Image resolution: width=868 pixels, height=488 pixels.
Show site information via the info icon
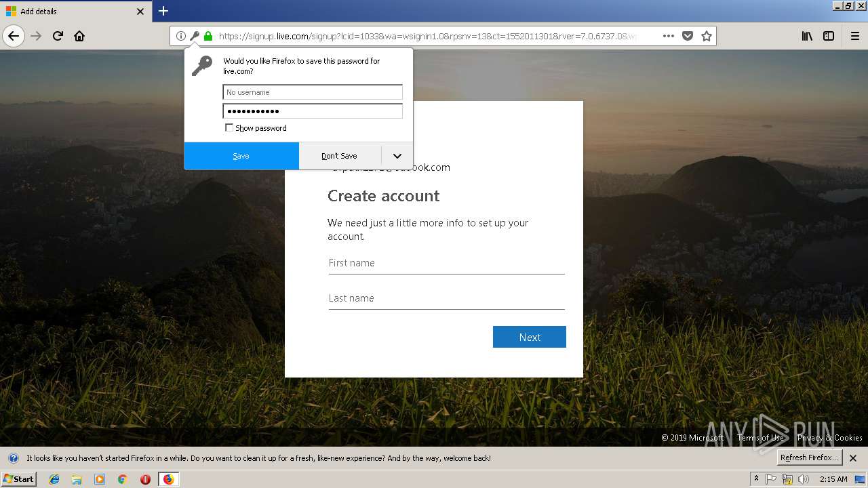[181, 36]
